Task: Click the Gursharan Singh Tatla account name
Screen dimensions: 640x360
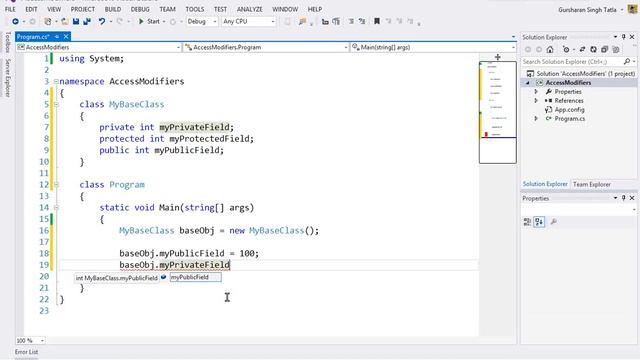Action: click(x=587, y=10)
